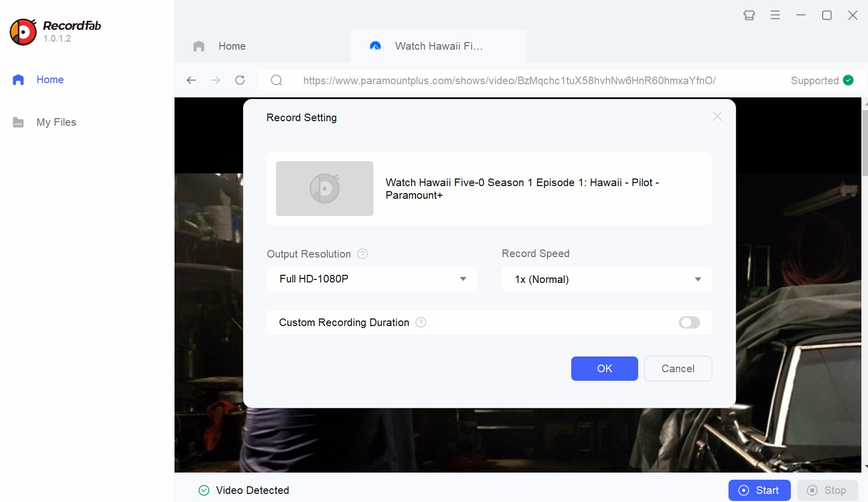
Task: Open the store icon in title bar
Action: pos(749,15)
